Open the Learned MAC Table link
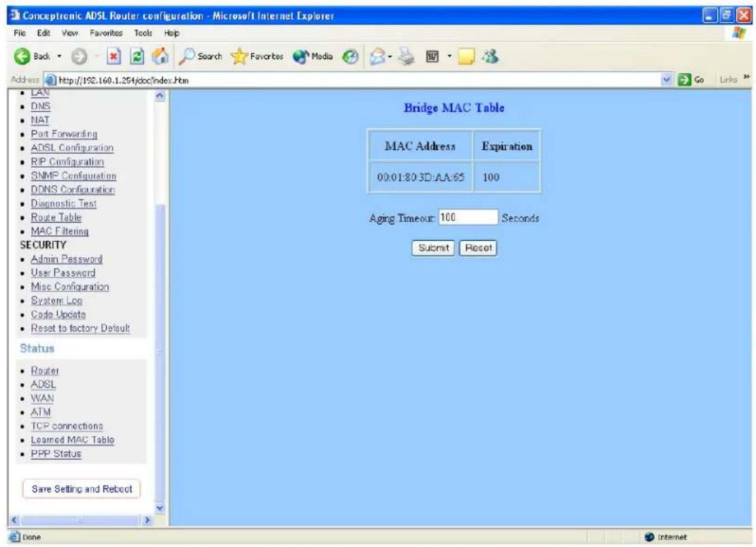This screenshot has height=547, width=756. pyautogui.click(x=73, y=440)
